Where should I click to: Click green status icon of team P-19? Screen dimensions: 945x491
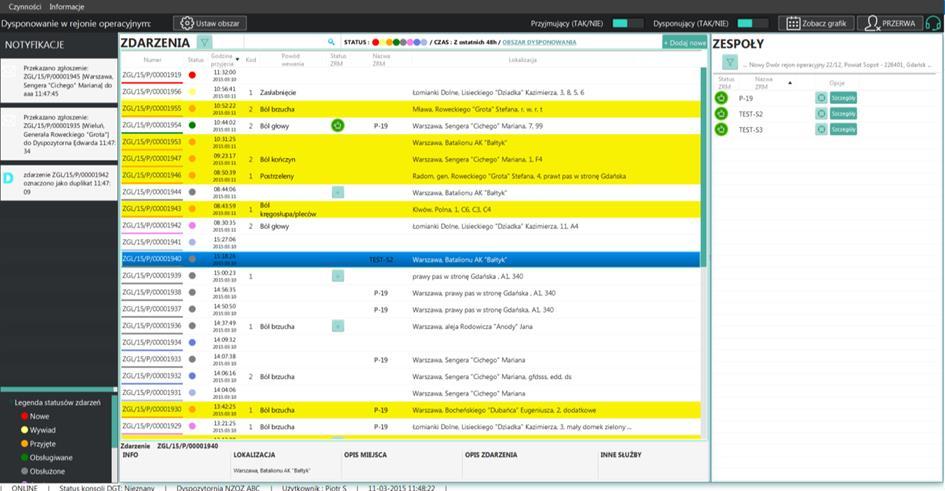[x=721, y=98]
